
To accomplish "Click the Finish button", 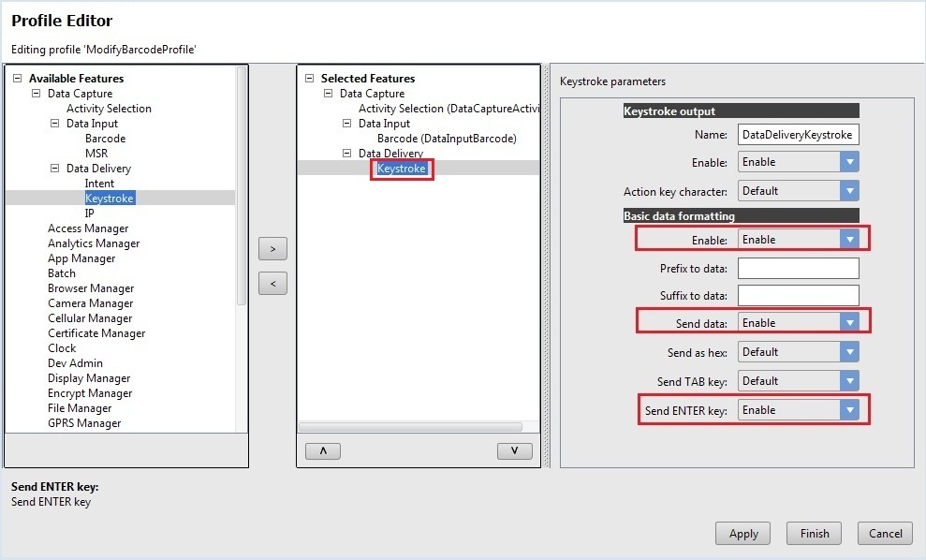I will (x=815, y=534).
